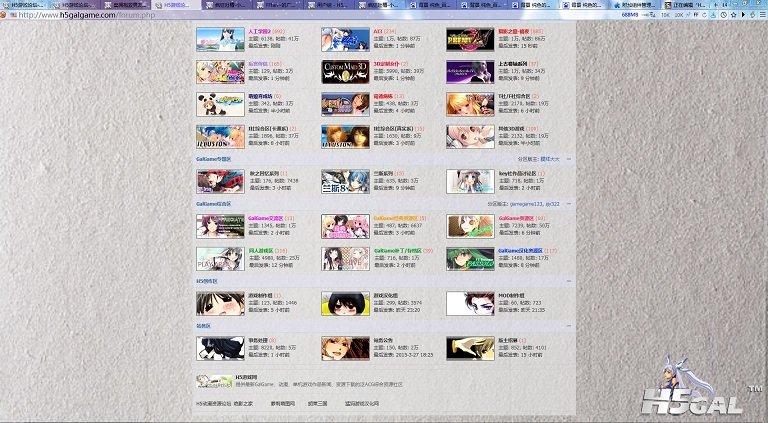Viewport: 768px width, 423px height.
Task: Open the Custom Maid 3D banner
Action: (345, 72)
